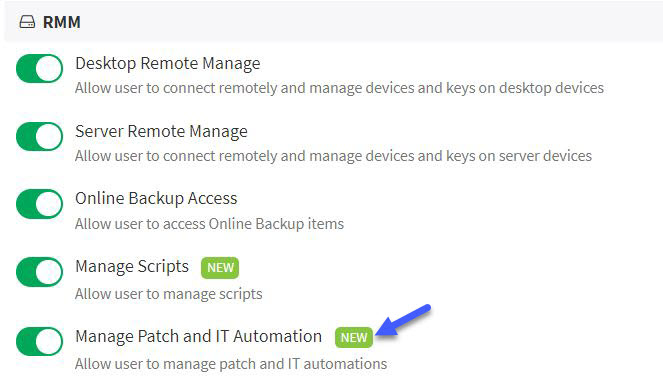
Task: Click the Desktop Remote Manage label
Action: tap(167, 63)
